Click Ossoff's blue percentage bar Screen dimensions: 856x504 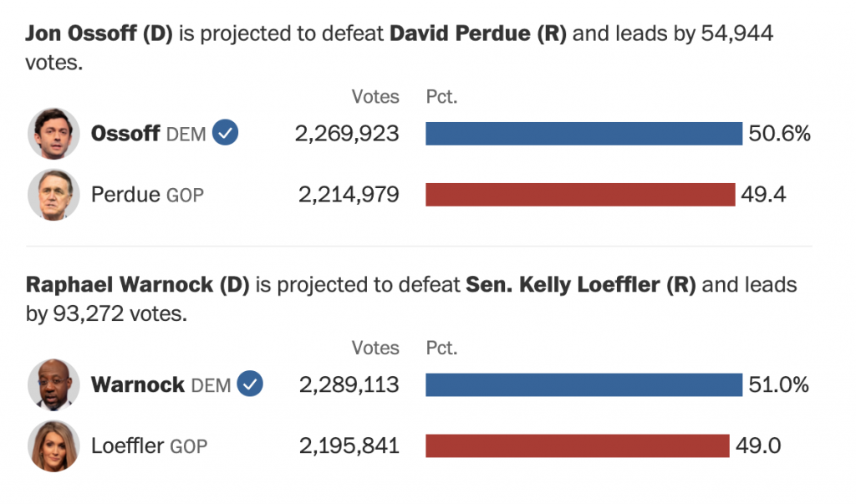(583, 134)
